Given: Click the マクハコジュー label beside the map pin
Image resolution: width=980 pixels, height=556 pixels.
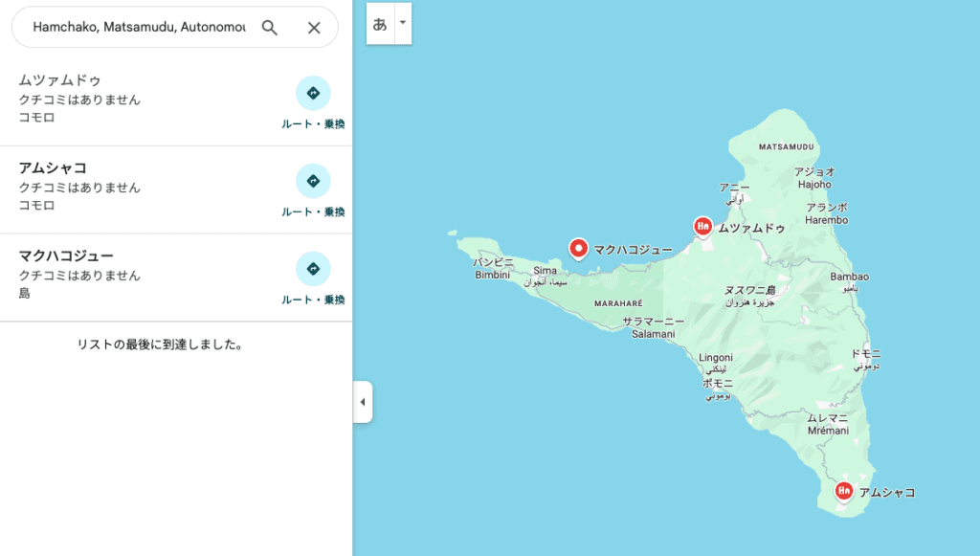Looking at the screenshot, I should [x=634, y=250].
